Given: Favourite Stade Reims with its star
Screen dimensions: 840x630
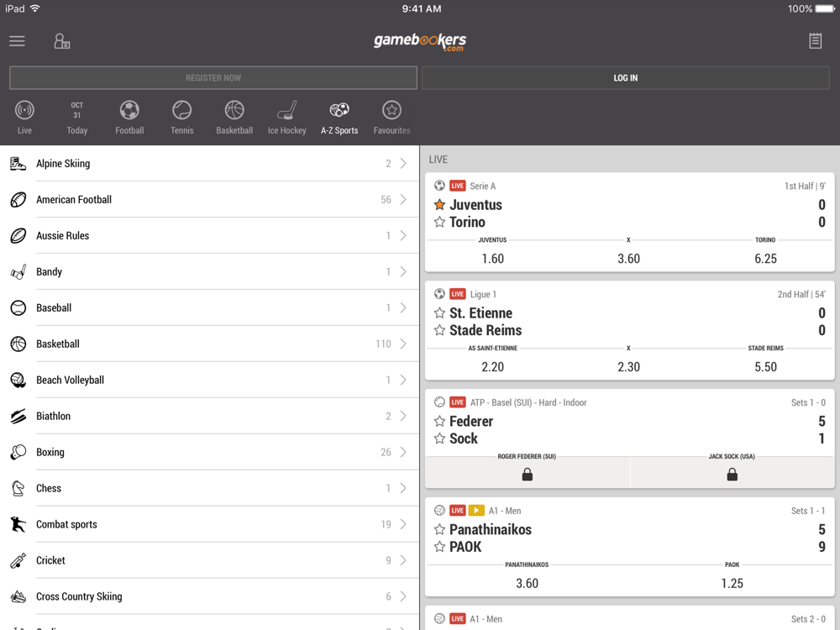Looking at the screenshot, I should (x=440, y=330).
